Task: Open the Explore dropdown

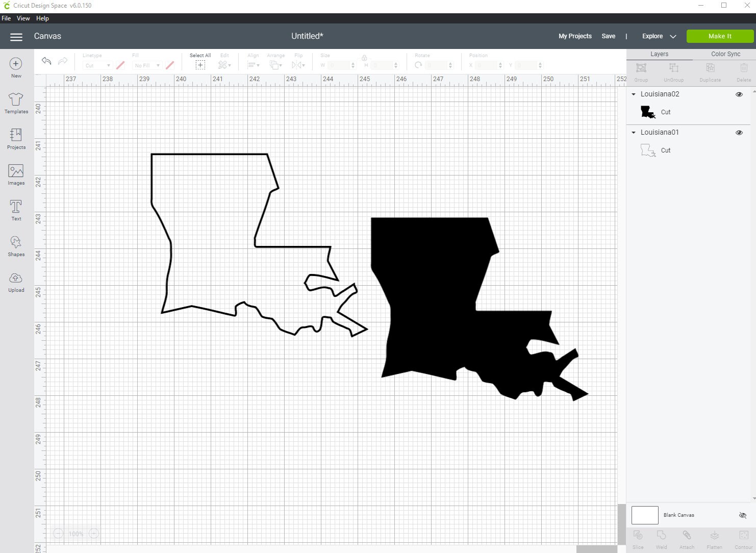Action: (x=659, y=36)
